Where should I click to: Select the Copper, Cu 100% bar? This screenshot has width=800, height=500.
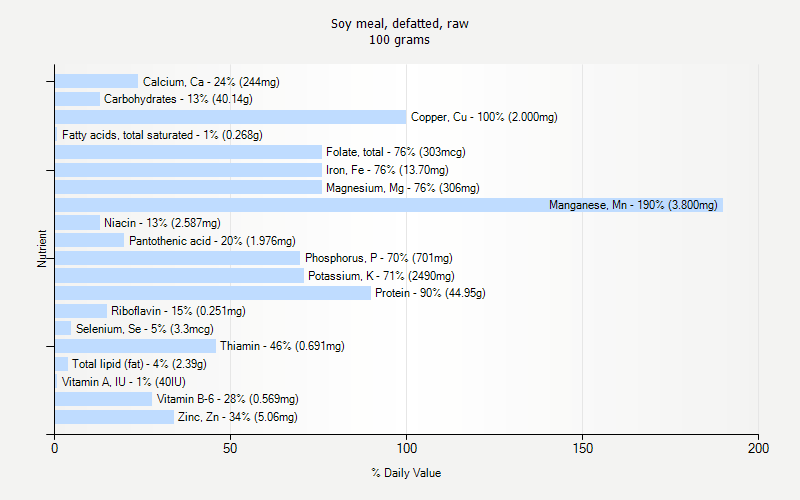[x=230, y=117]
